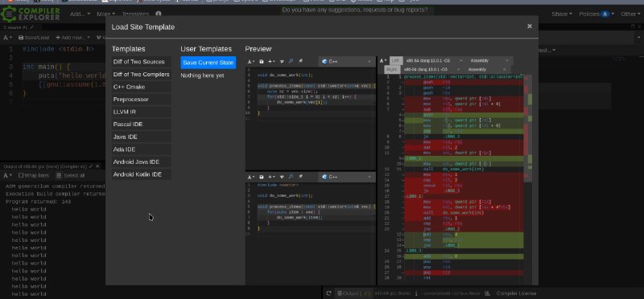Close the Output of x86-64 gcc tab

[x=98, y=166]
